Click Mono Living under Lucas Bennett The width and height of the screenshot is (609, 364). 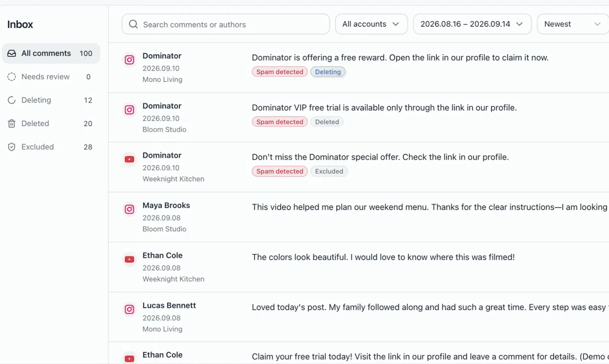click(x=163, y=329)
